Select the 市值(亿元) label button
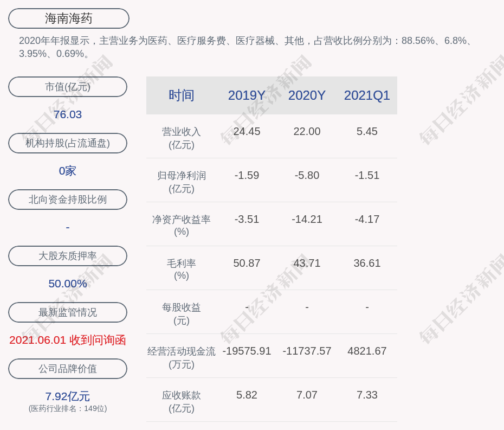The width and height of the screenshot is (504, 430). coord(68,87)
